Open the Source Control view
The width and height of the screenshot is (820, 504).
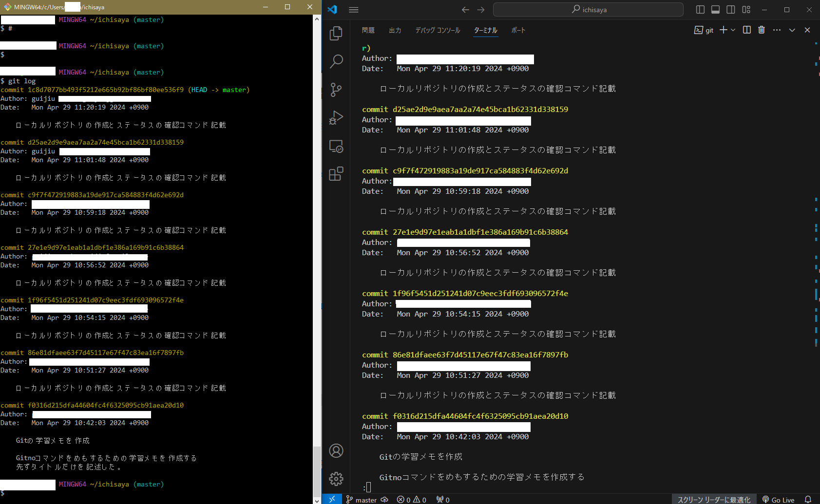(x=336, y=90)
